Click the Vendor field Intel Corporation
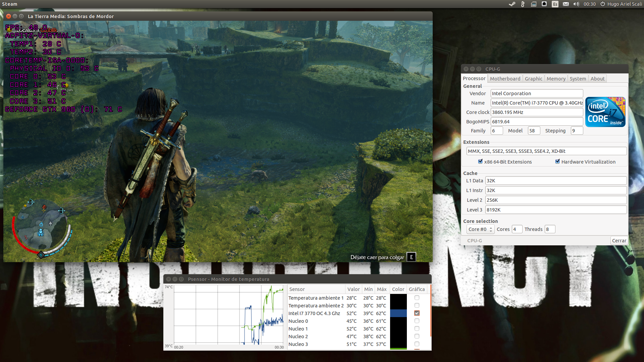The image size is (644, 362). pyautogui.click(x=537, y=94)
